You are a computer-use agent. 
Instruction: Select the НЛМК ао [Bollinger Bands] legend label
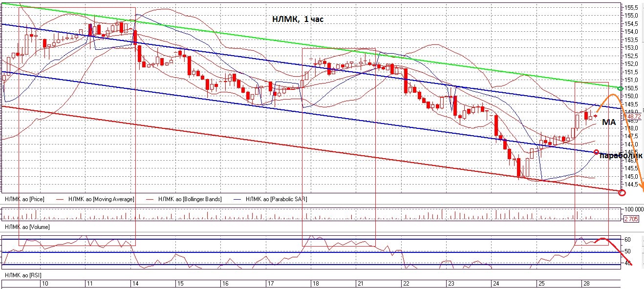pos(191,199)
